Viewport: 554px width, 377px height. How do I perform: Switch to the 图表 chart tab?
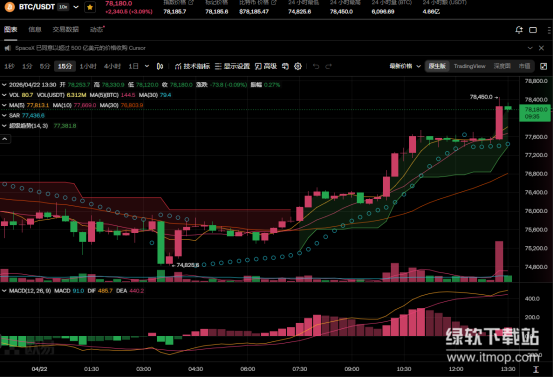[x=11, y=29]
